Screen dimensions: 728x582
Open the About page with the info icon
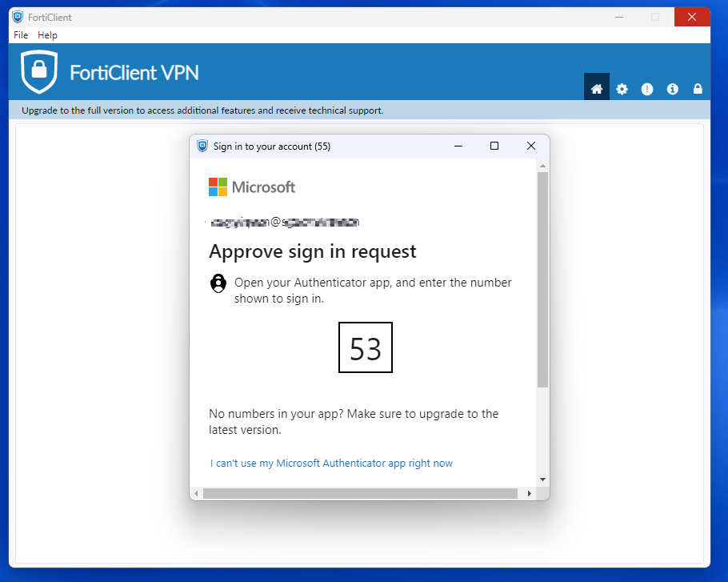[672, 89]
